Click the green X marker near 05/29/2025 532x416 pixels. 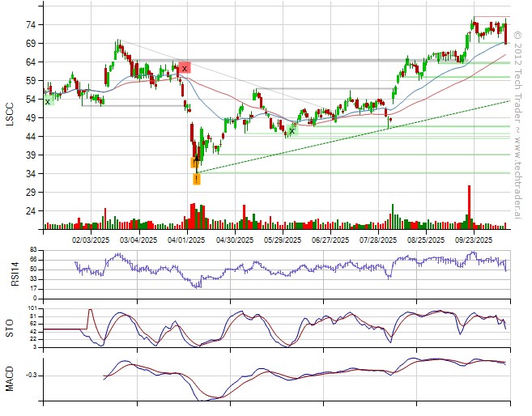pyautogui.click(x=292, y=129)
